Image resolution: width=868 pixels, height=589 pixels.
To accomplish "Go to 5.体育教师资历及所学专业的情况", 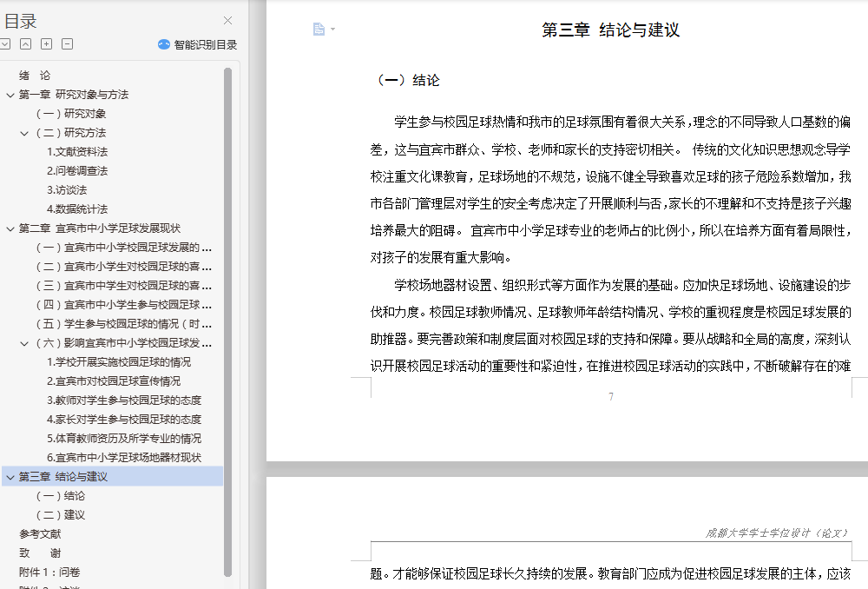I will 124,439.
